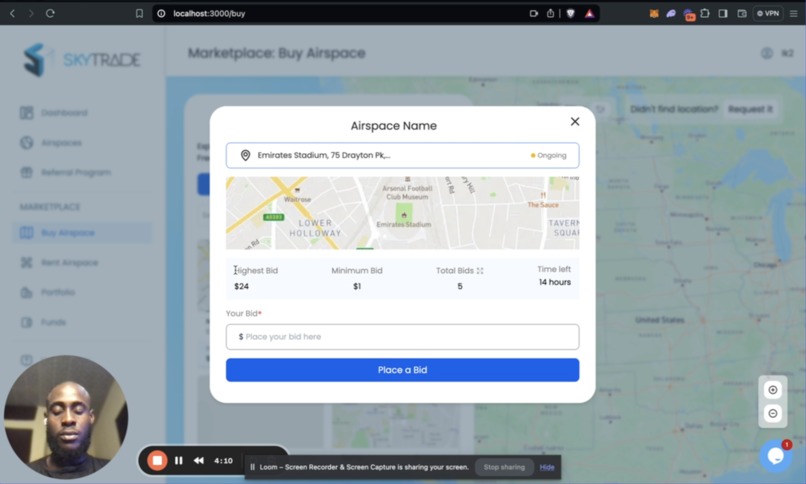This screenshot has height=484, width=806.
Task: Click the webcam video bubble
Action: pyautogui.click(x=66, y=417)
